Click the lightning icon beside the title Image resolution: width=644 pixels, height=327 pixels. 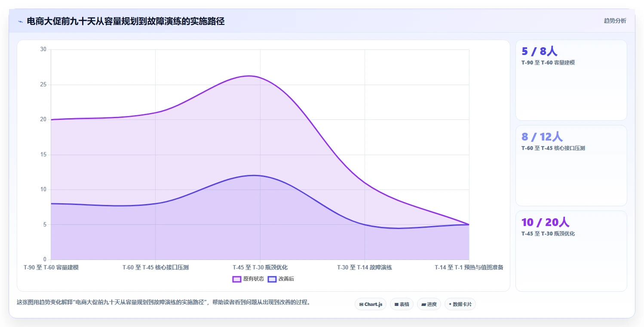(x=20, y=21)
